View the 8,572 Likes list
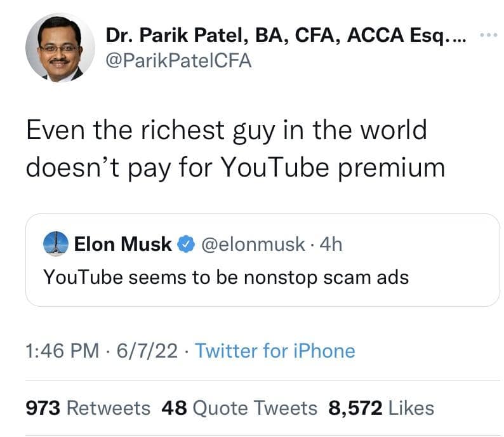 [x=381, y=408]
